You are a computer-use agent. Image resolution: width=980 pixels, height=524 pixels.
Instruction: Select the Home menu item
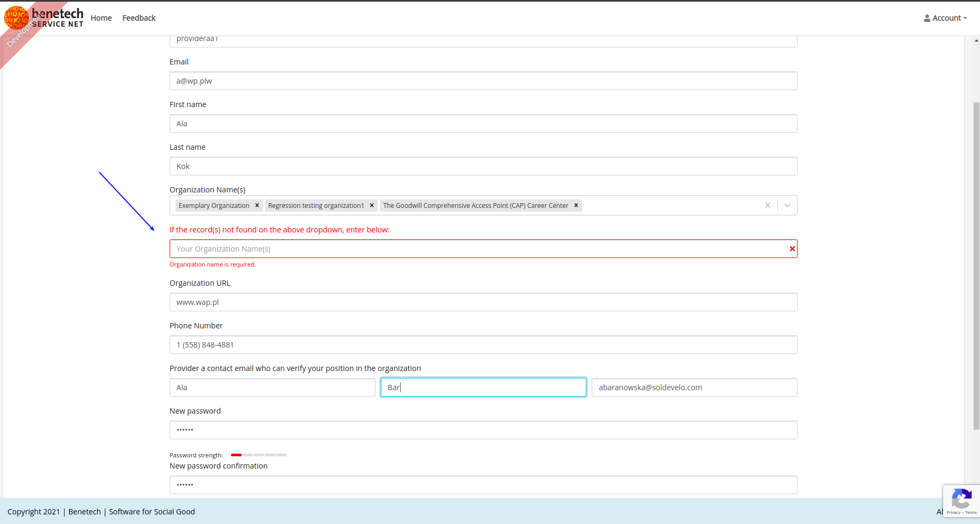point(101,18)
